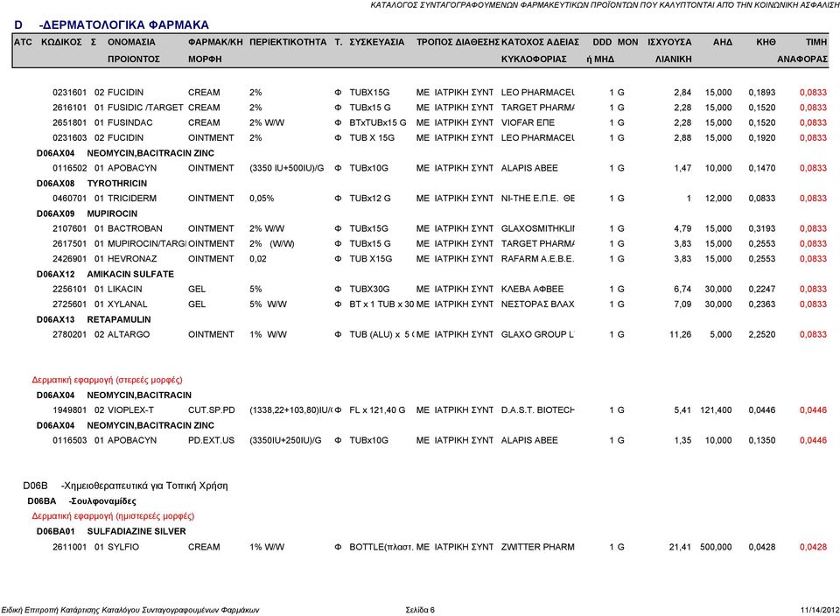Select the D06AX09 MUPIROCIN group heading
Viewport: 840px width, 616px height.
point(87,213)
